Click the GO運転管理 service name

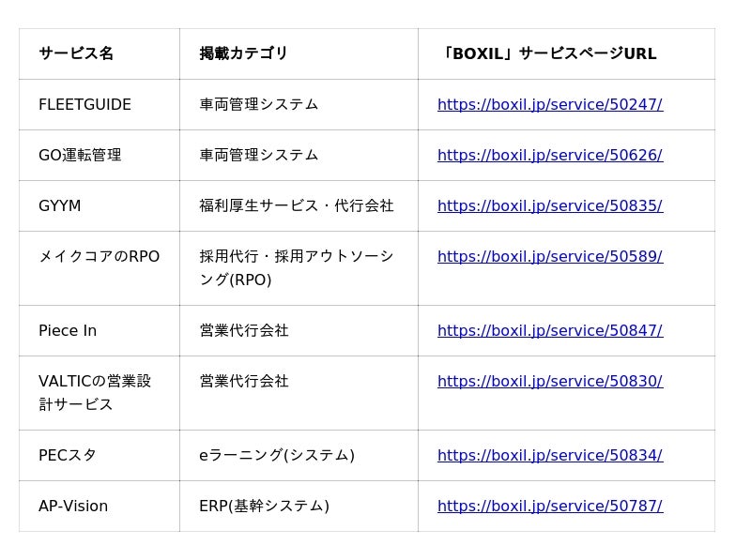pos(80,156)
